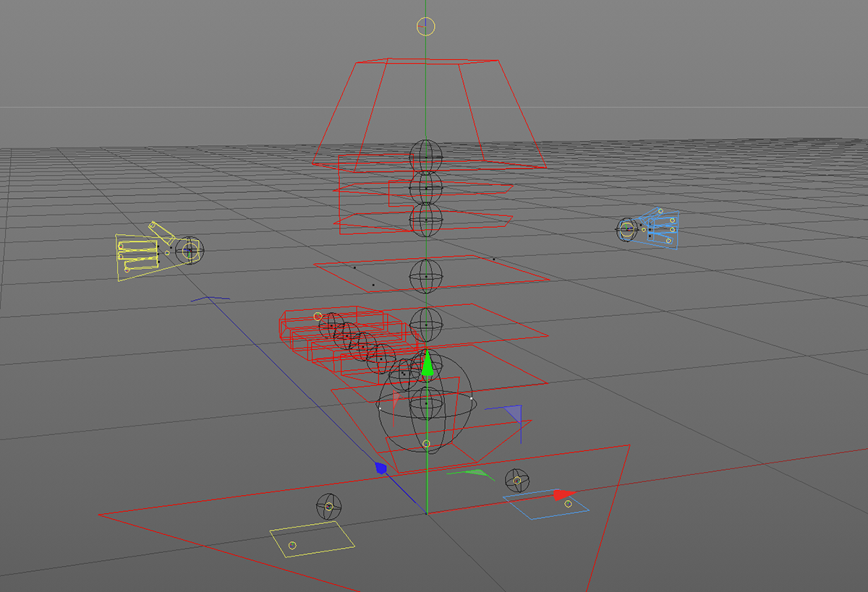Click the right white dot on the large sphere
868x592 pixels.
[x=471, y=398]
